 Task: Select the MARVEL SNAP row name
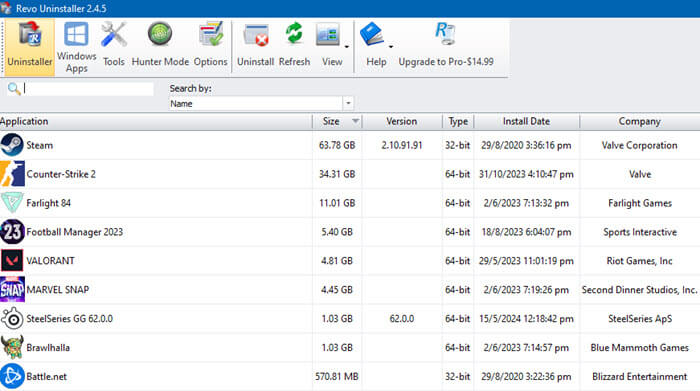pyautogui.click(x=58, y=290)
